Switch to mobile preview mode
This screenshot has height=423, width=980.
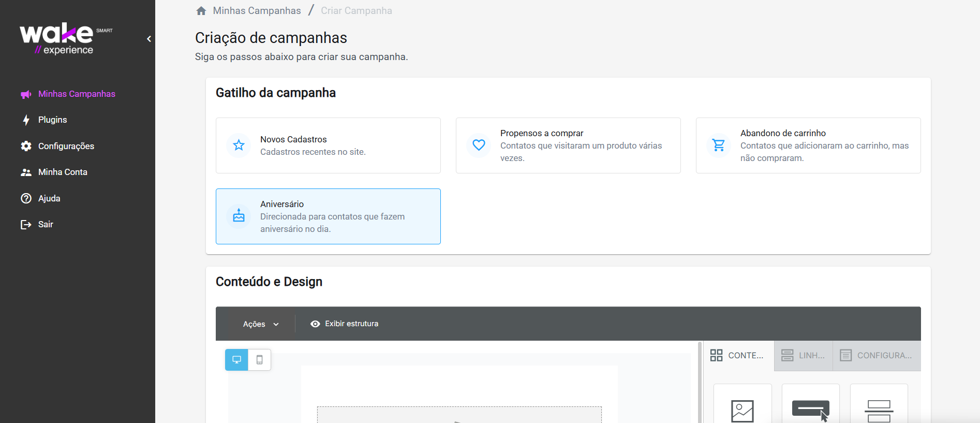click(x=260, y=360)
